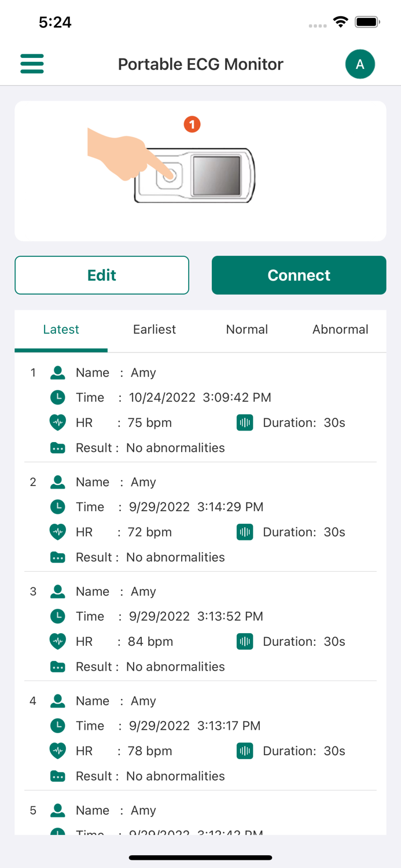Open the profile avatar marked A
The width and height of the screenshot is (401, 868).
point(360,64)
